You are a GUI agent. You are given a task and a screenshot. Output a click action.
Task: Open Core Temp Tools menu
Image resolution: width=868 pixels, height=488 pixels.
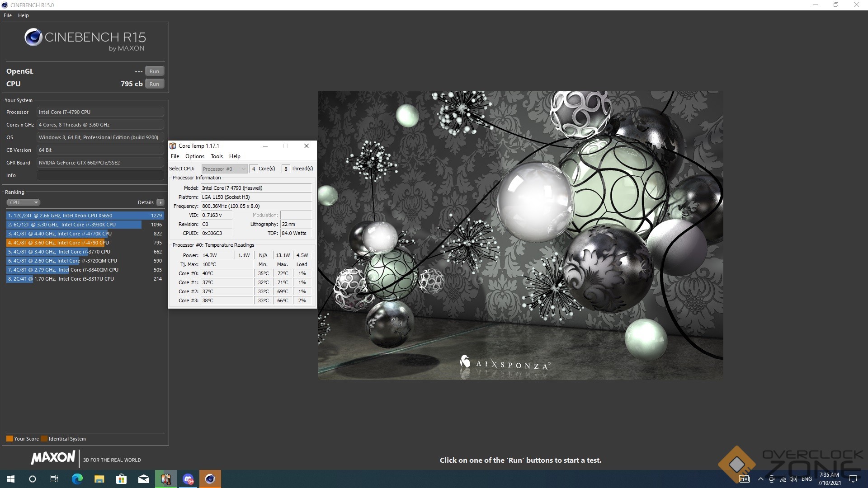[217, 156]
